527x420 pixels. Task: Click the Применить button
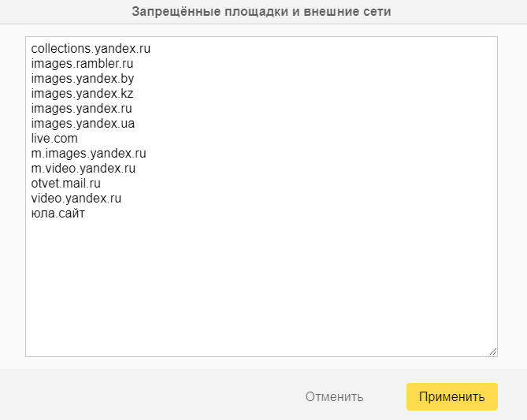pos(451,396)
